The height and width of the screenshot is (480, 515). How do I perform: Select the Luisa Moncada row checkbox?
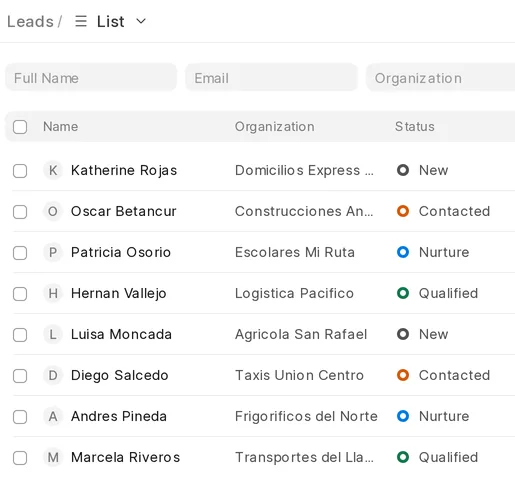pyautogui.click(x=20, y=335)
